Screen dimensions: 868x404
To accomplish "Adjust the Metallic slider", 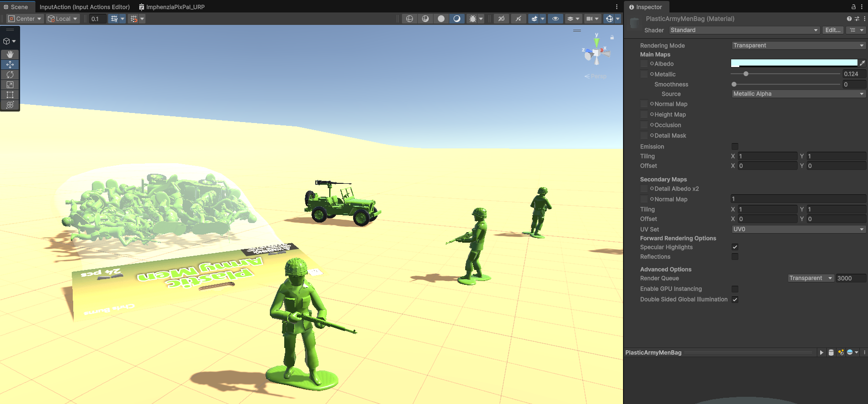I will tap(785, 74).
